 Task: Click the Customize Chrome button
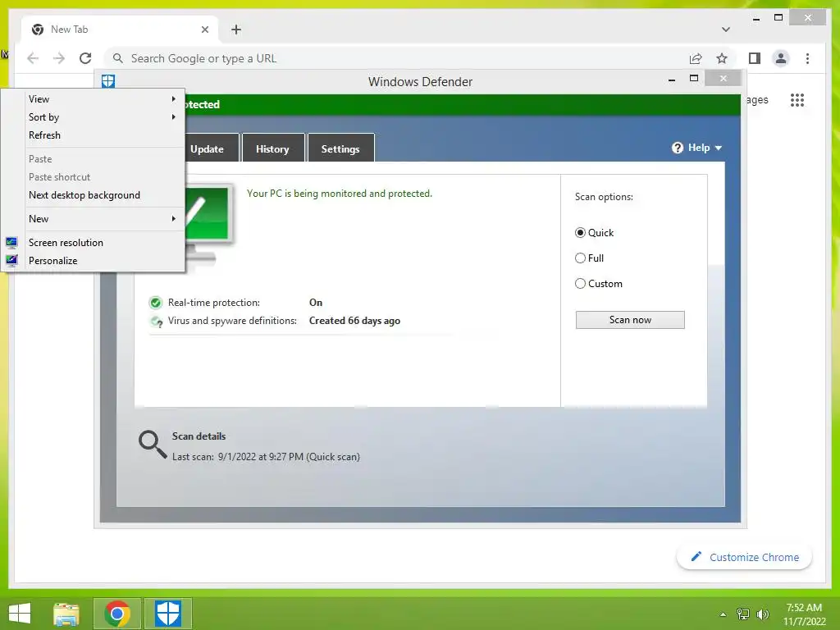pyautogui.click(x=745, y=557)
